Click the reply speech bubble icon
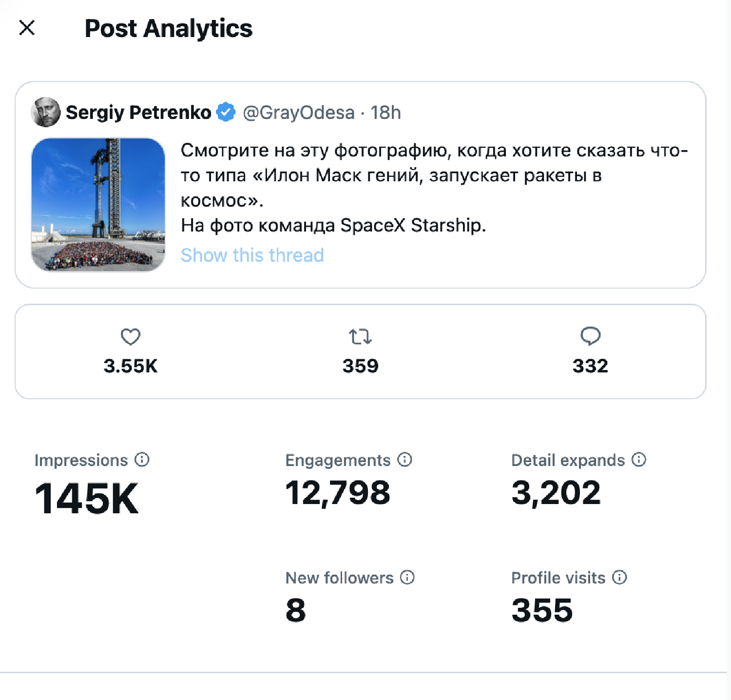Viewport: 731px width, 700px height. (590, 336)
